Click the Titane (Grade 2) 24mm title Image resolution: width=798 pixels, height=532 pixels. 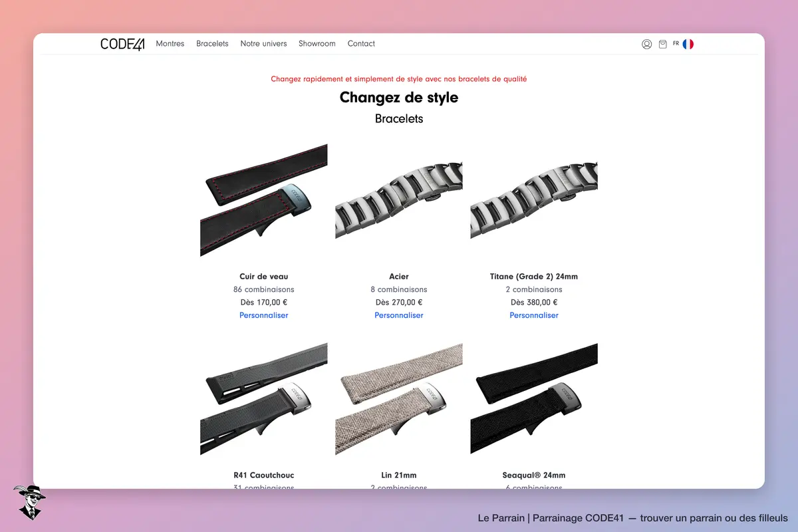pos(534,277)
